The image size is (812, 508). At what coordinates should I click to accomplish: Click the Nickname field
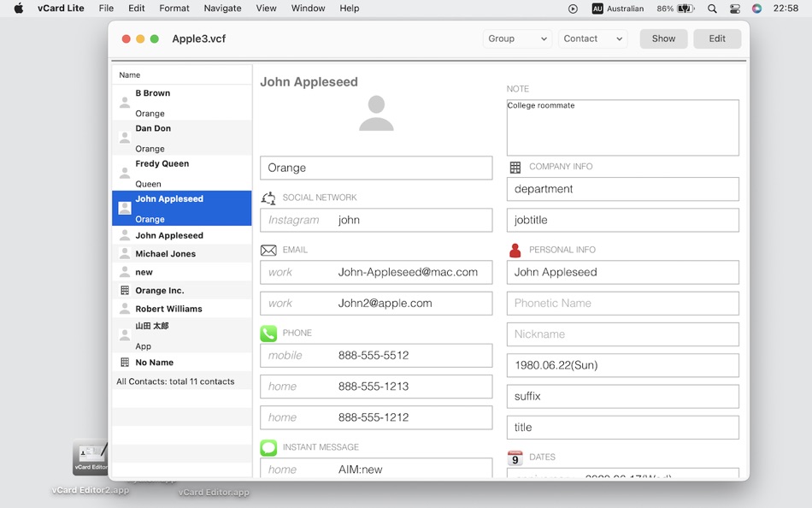(x=622, y=334)
